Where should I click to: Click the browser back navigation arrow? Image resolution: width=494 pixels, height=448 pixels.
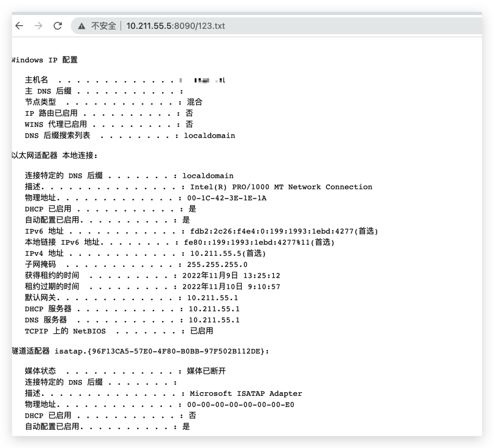[x=19, y=26]
